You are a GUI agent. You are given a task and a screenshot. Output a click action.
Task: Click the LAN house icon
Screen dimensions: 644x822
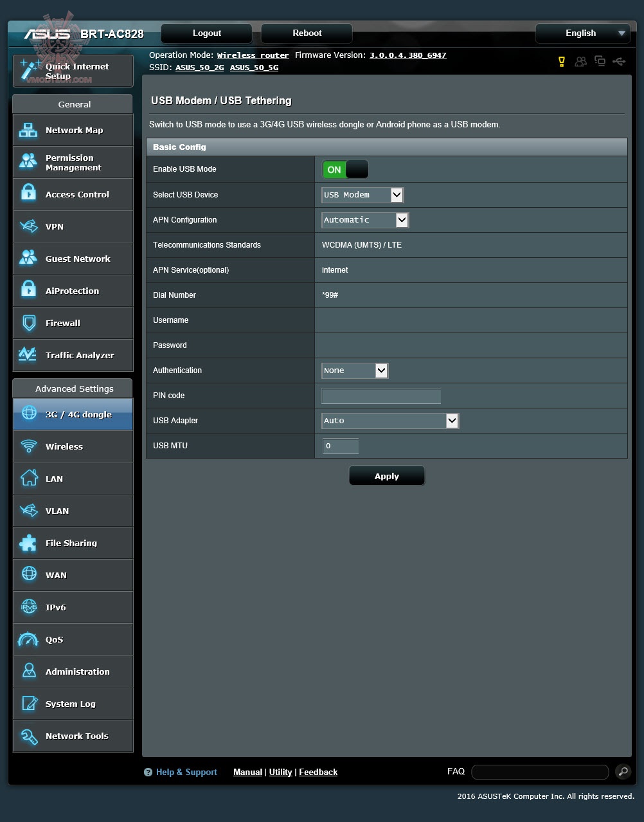pos(28,479)
